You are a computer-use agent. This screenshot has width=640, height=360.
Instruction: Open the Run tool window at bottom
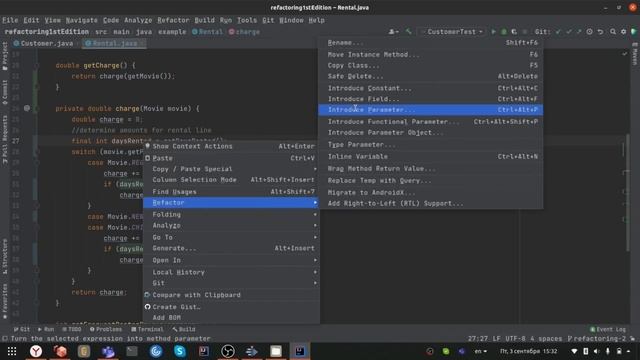(46, 329)
